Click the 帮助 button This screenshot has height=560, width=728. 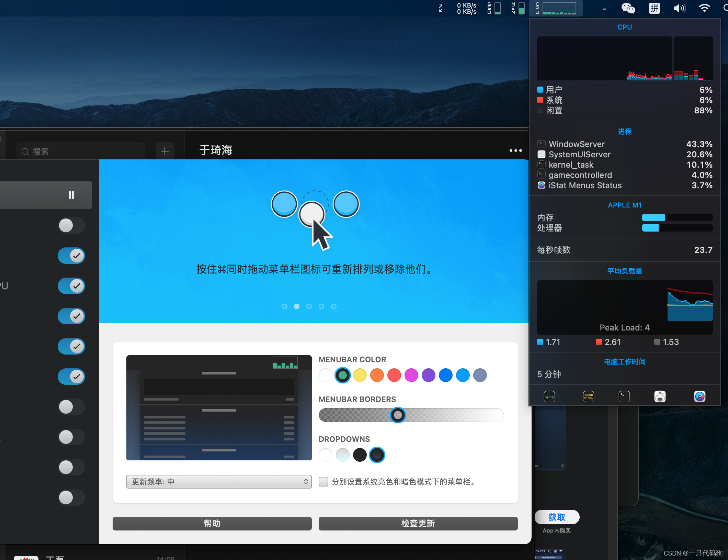(212, 523)
